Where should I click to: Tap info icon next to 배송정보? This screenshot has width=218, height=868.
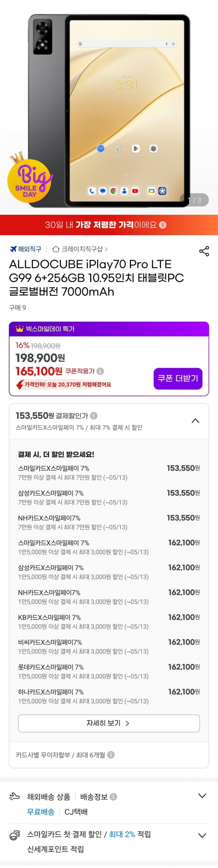click(x=114, y=797)
